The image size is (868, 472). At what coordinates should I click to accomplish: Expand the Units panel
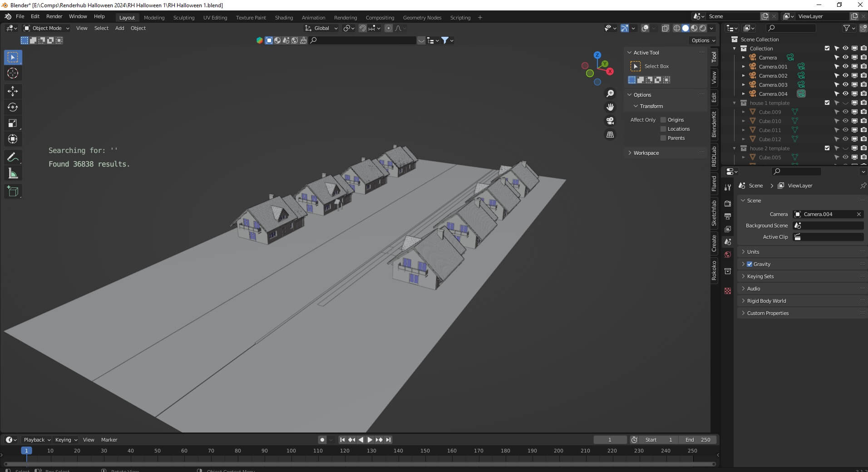point(753,252)
